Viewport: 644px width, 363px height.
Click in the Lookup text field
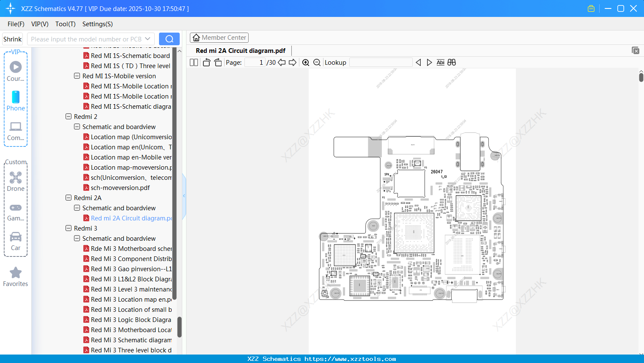(x=380, y=62)
